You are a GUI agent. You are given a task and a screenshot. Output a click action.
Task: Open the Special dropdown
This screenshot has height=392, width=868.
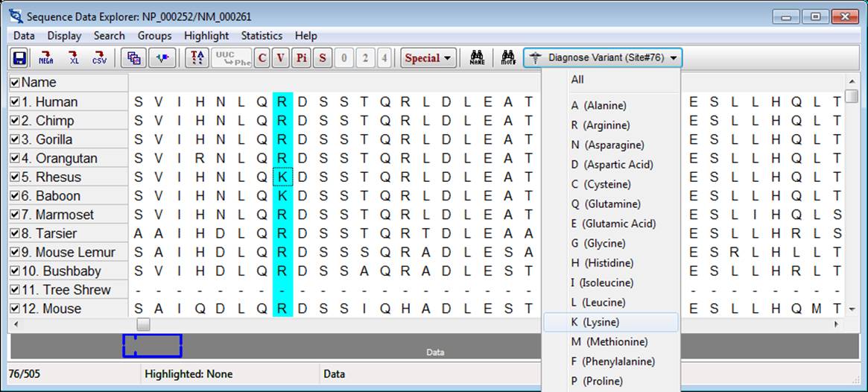[x=428, y=58]
